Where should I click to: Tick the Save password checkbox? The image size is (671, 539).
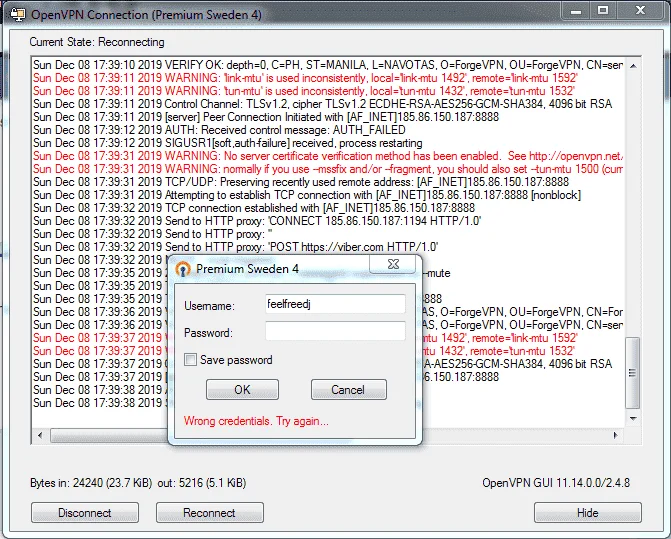click(x=190, y=359)
